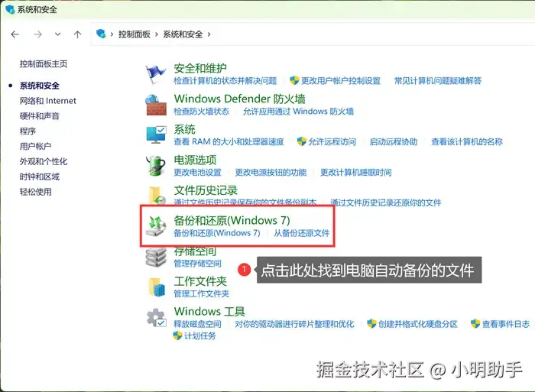Image resolution: width=535 pixels, height=392 pixels.
Task: Click 通过文件历史记录还原你的文件
Action: (x=385, y=202)
